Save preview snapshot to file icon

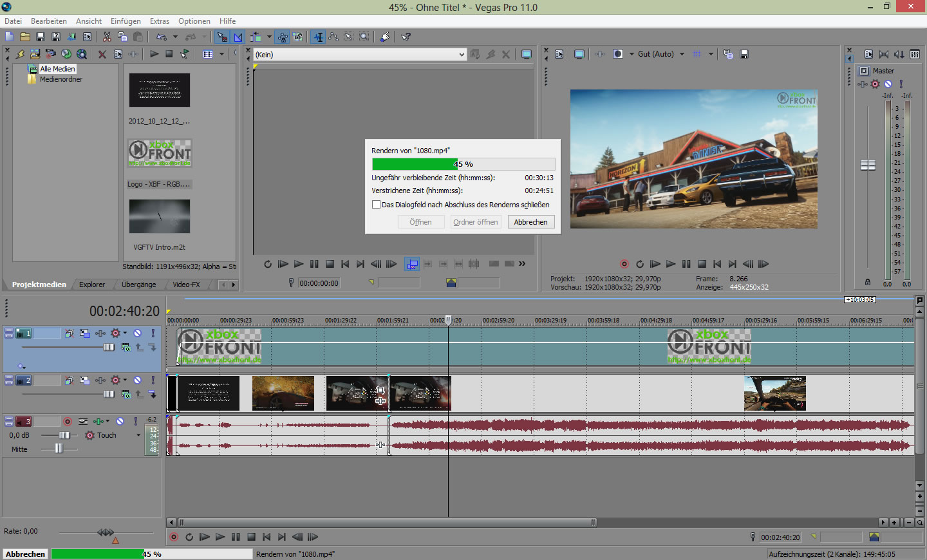click(744, 54)
